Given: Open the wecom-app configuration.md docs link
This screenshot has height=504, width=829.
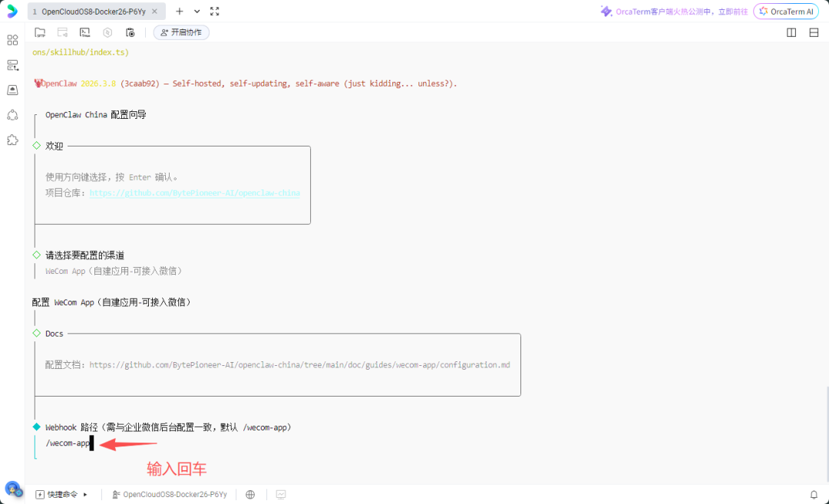Looking at the screenshot, I should click(x=299, y=364).
